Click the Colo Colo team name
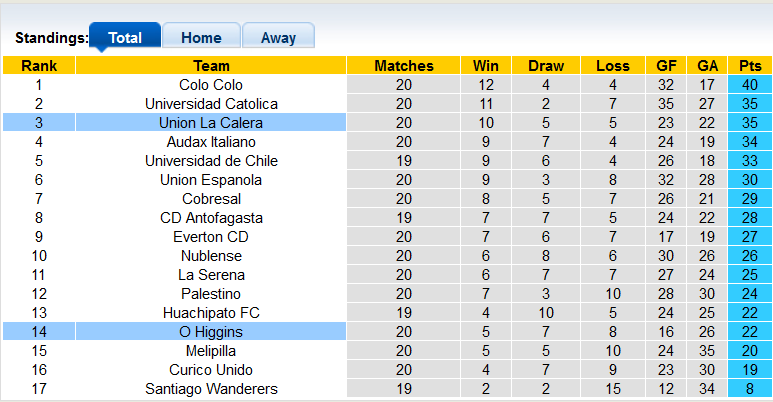This screenshot has height=402, width=773. (211, 85)
